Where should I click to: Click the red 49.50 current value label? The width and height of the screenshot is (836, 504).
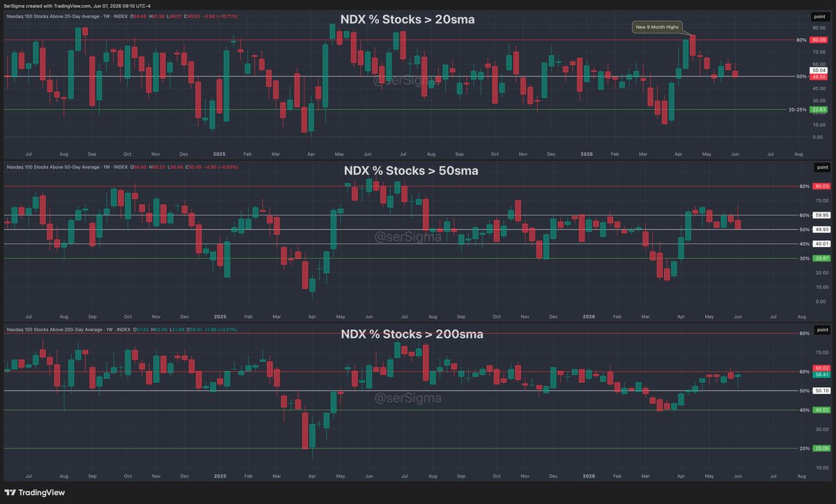819,77
